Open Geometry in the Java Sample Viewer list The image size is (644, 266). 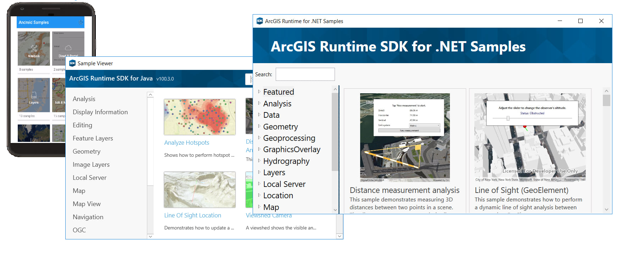pyautogui.click(x=87, y=151)
